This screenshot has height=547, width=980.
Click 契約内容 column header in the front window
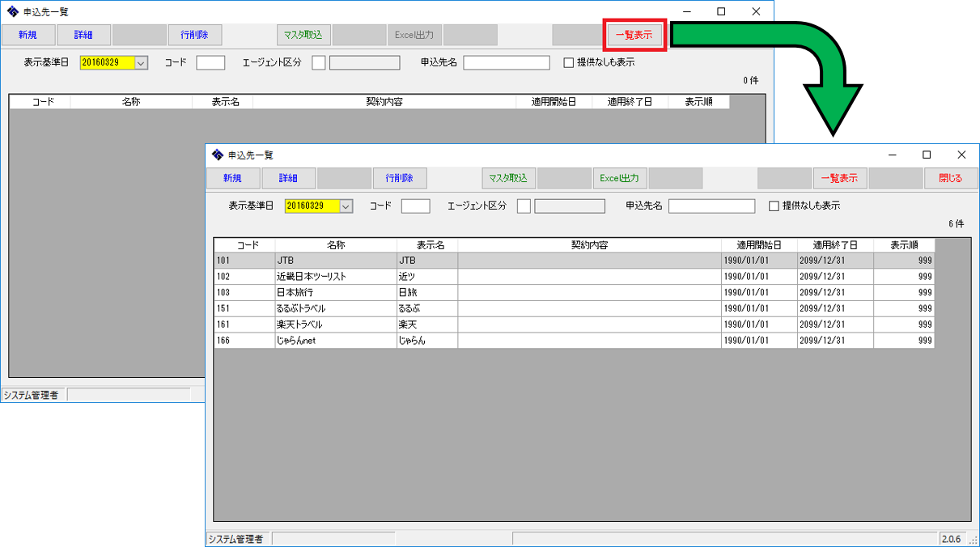(x=590, y=245)
